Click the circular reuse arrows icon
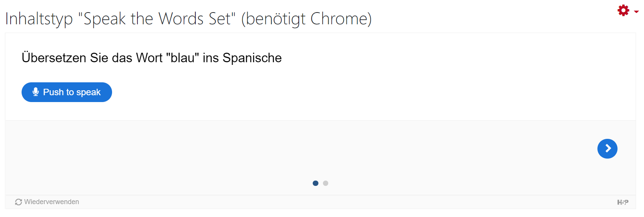Image resolution: width=644 pixels, height=217 pixels. 18,202
